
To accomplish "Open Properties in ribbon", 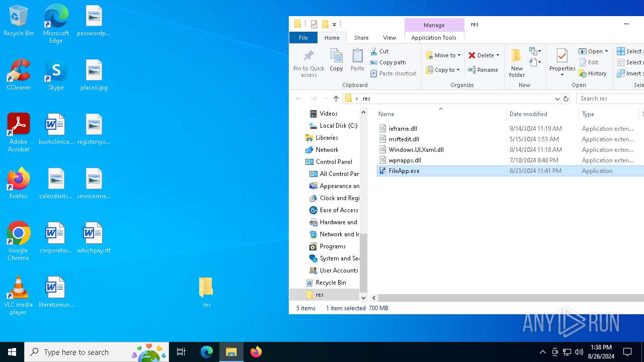I will pos(562,63).
